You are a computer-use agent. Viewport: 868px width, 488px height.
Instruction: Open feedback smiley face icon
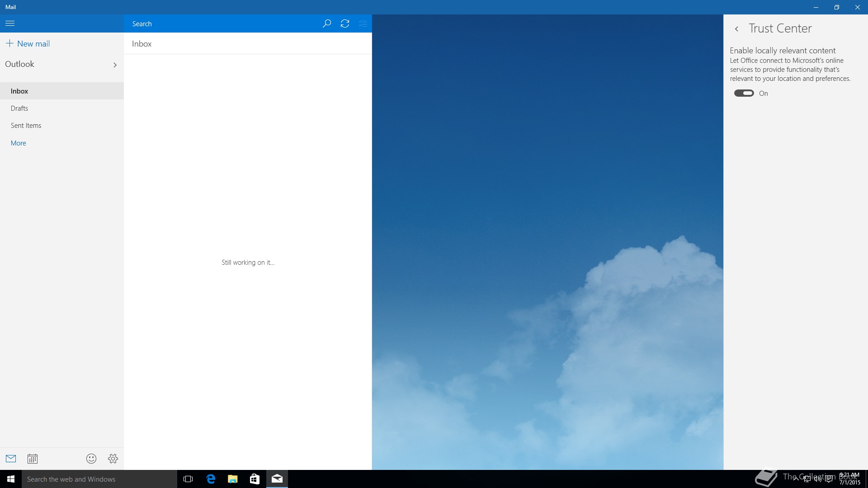click(x=91, y=459)
